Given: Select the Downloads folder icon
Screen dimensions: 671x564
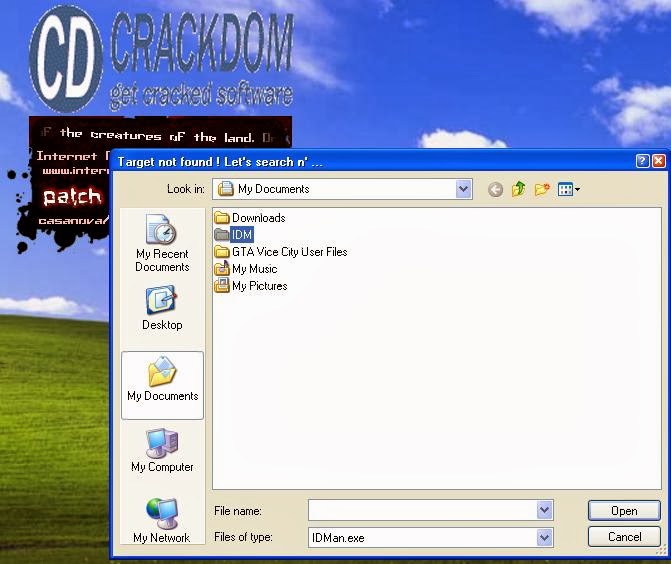Looking at the screenshot, I should (x=222, y=218).
